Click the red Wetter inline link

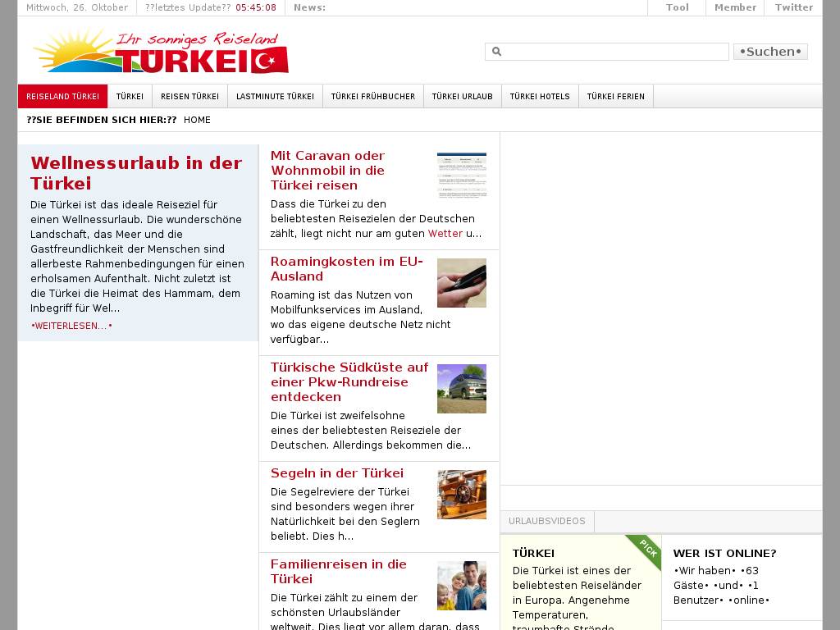(445, 233)
